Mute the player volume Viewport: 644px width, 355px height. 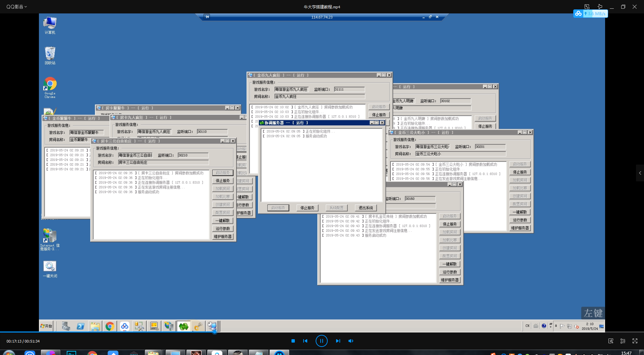(351, 341)
